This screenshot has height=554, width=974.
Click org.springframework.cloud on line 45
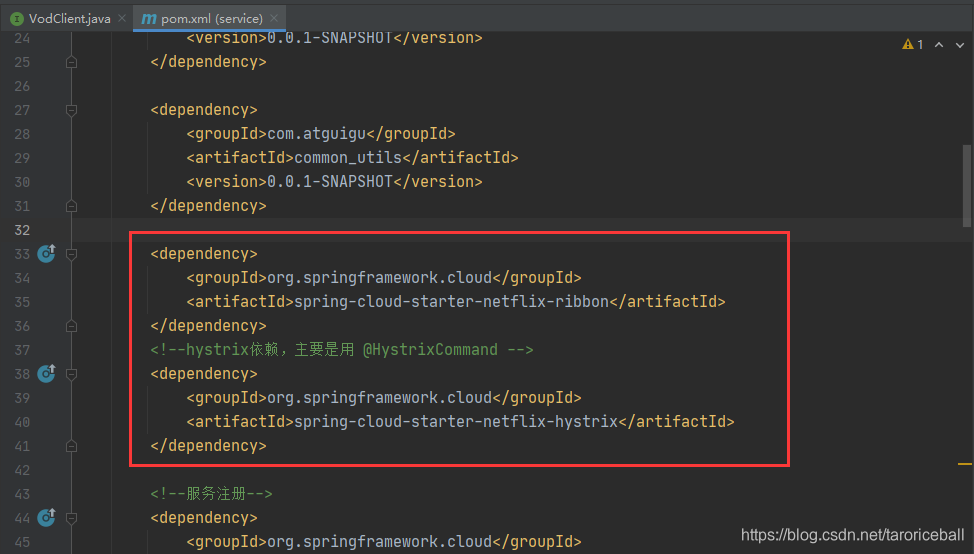pyautogui.click(x=380, y=542)
